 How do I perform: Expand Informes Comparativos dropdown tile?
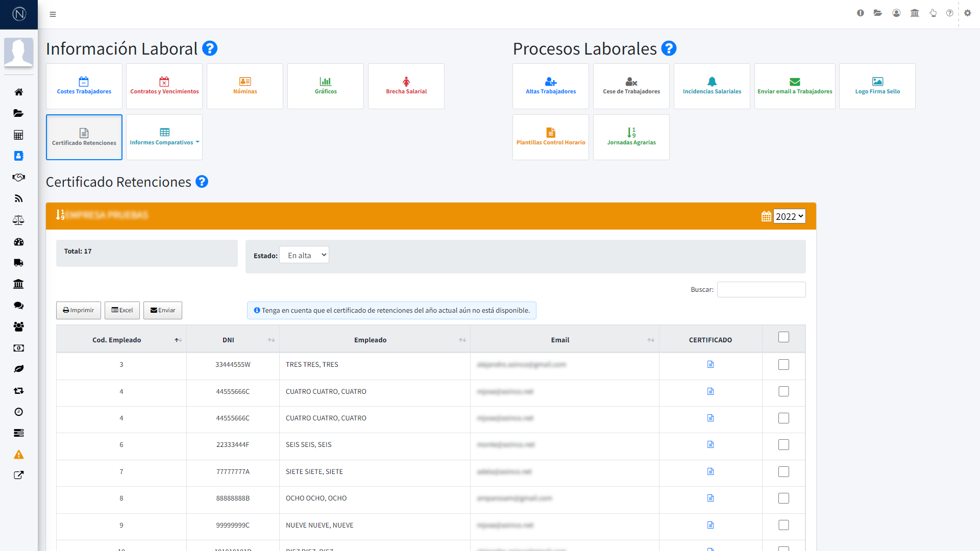164,137
